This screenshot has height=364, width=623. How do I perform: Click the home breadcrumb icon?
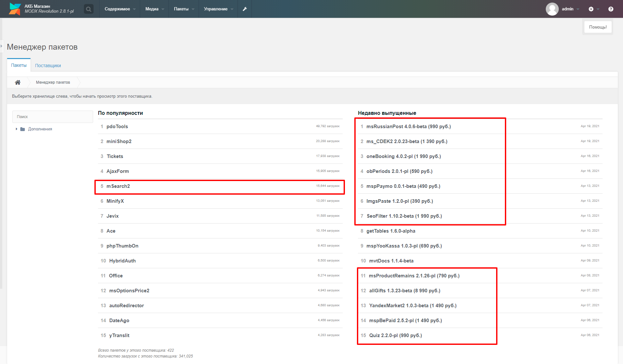(x=18, y=82)
